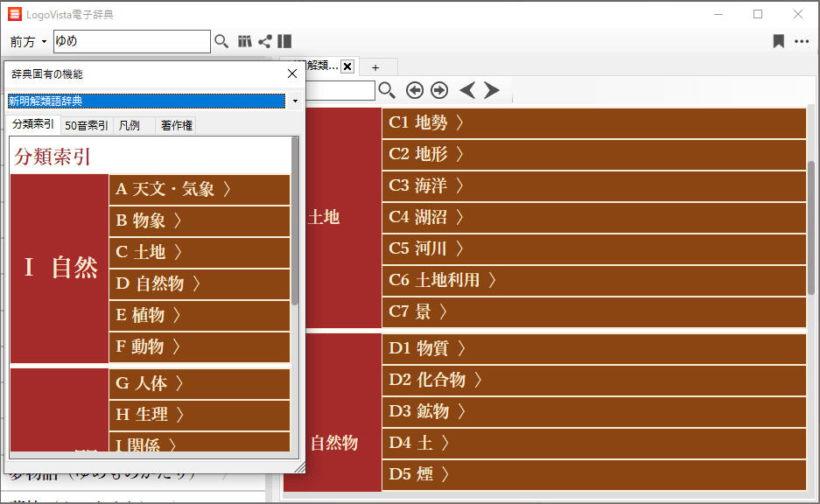Open the 前方 search mode dropdown
820x504 pixels.
click(28, 42)
